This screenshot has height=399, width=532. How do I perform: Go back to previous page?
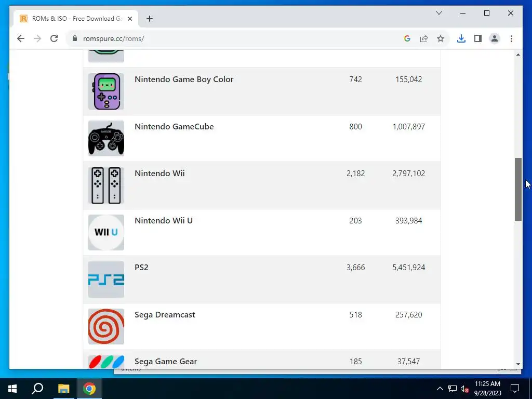tap(21, 38)
